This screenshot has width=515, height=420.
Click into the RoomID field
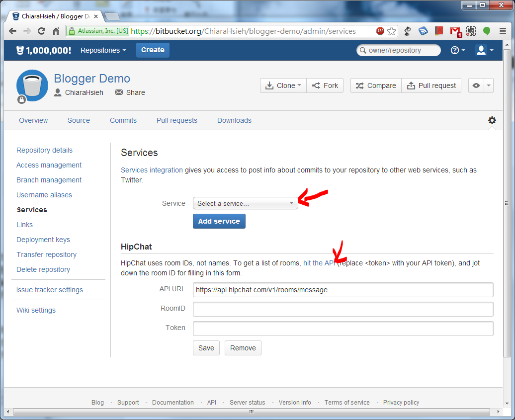[x=343, y=309]
